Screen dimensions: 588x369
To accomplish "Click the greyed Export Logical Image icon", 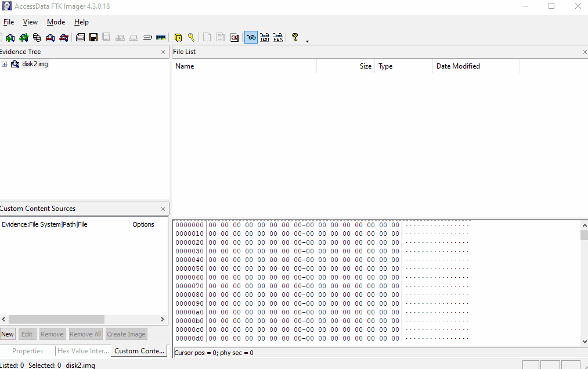I will [x=106, y=37].
